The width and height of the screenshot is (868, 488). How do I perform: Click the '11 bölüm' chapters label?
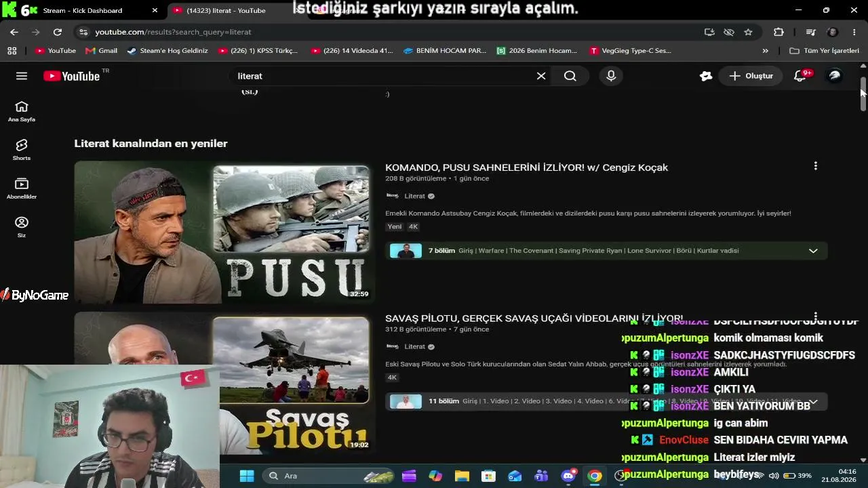(x=443, y=401)
